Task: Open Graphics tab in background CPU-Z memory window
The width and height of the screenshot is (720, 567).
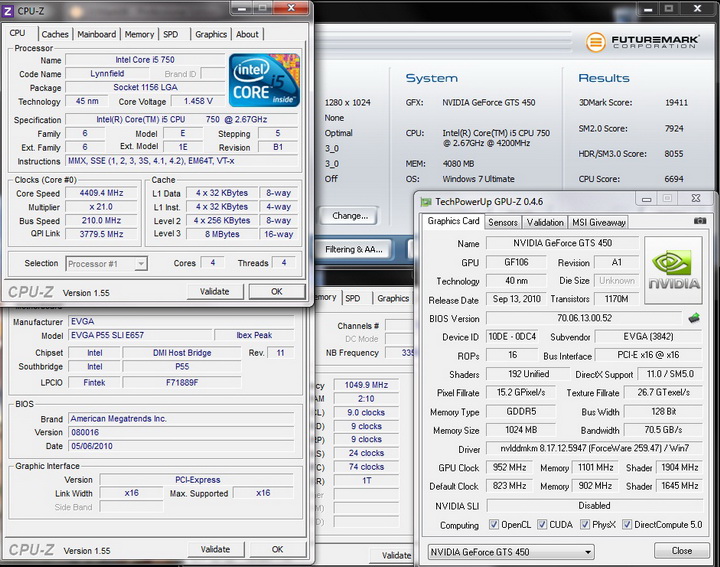Action: [x=393, y=298]
